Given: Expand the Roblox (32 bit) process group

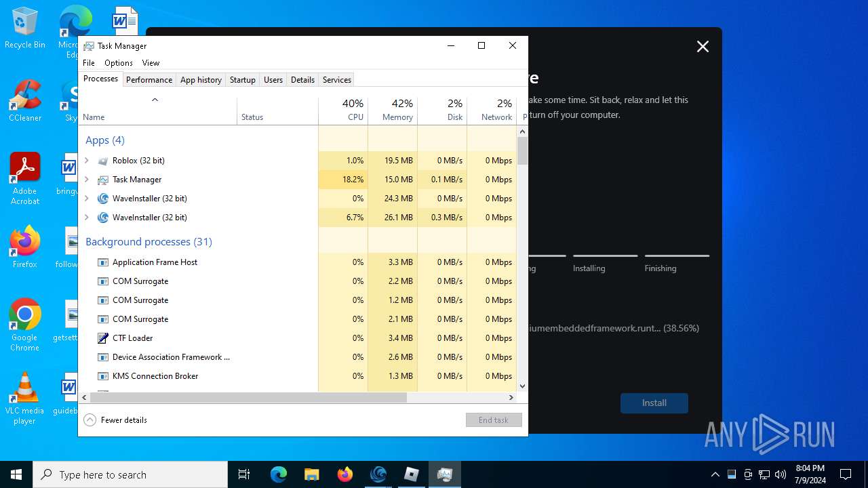Looking at the screenshot, I should [x=87, y=161].
